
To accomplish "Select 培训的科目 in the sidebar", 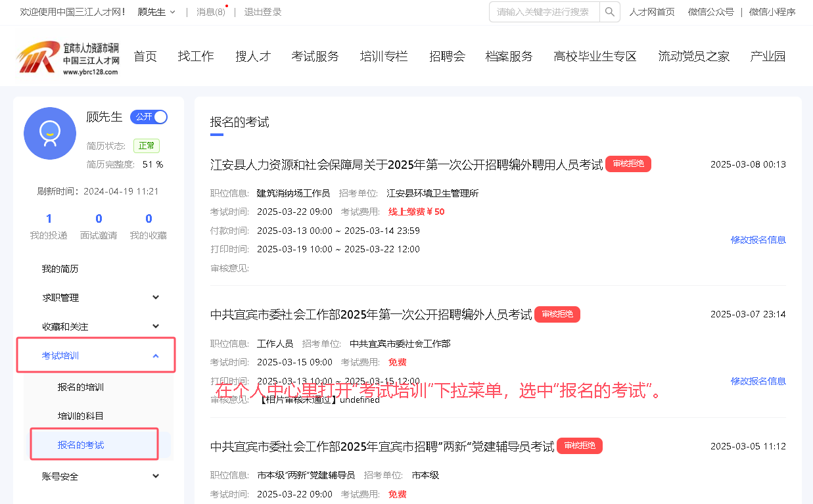I will (x=81, y=416).
